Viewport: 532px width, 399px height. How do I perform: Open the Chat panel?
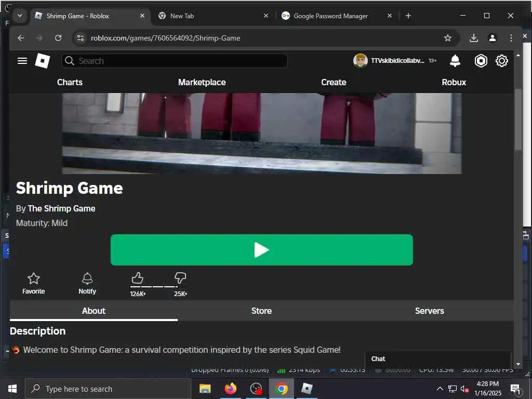coord(437,358)
